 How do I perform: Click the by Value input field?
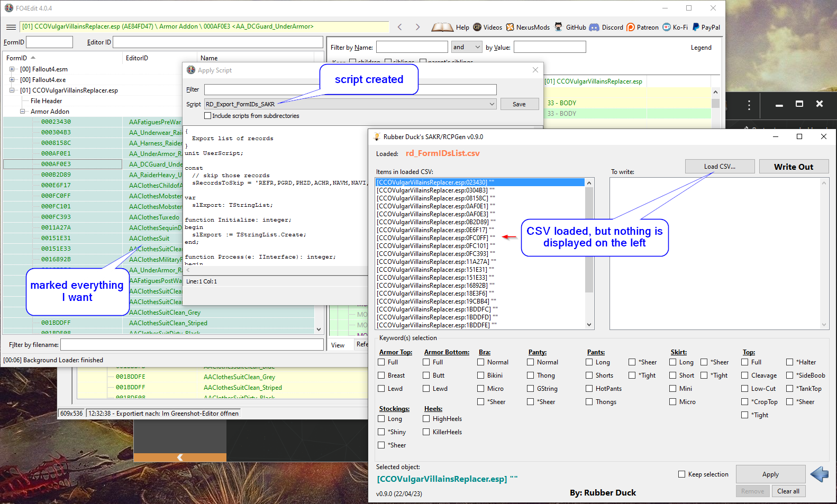click(x=550, y=47)
